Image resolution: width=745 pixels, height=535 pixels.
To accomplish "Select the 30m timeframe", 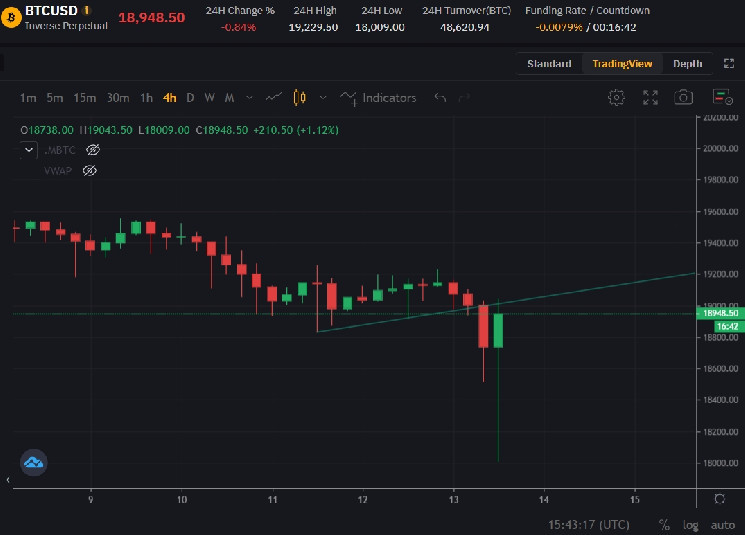I will [x=118, y=98].
